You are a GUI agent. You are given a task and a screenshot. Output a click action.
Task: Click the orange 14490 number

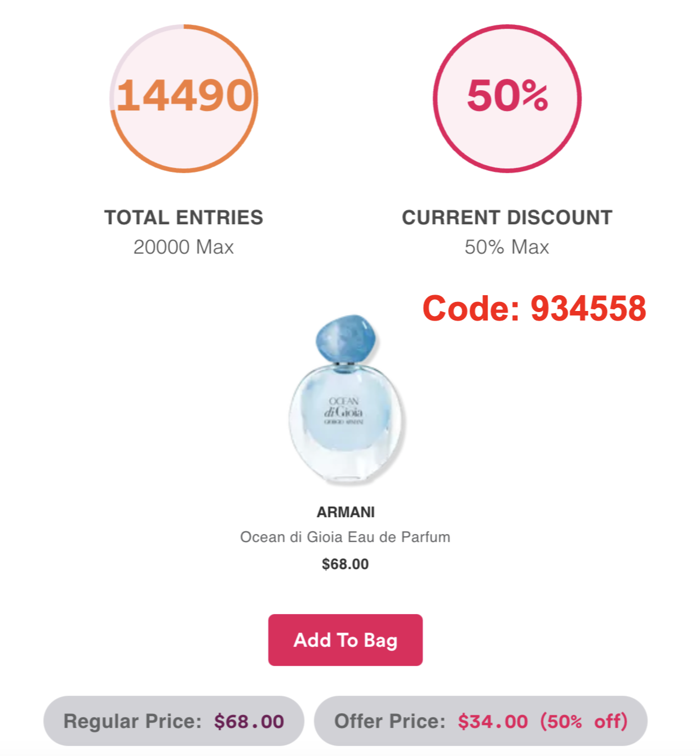(184, 95)
